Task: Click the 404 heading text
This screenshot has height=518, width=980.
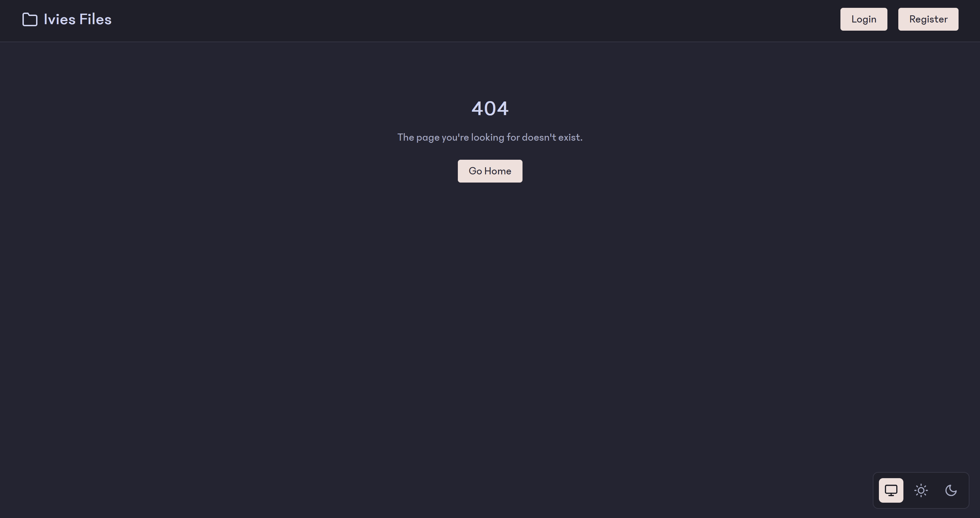Action: click(x=490, y=109)
